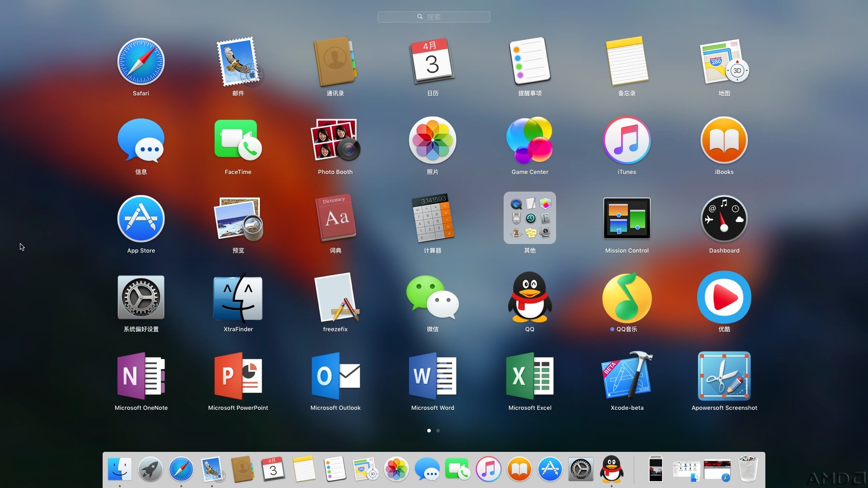The height and width of the screenshot is (488, 868).
Task: Open Mission Control
Action: 627,219
